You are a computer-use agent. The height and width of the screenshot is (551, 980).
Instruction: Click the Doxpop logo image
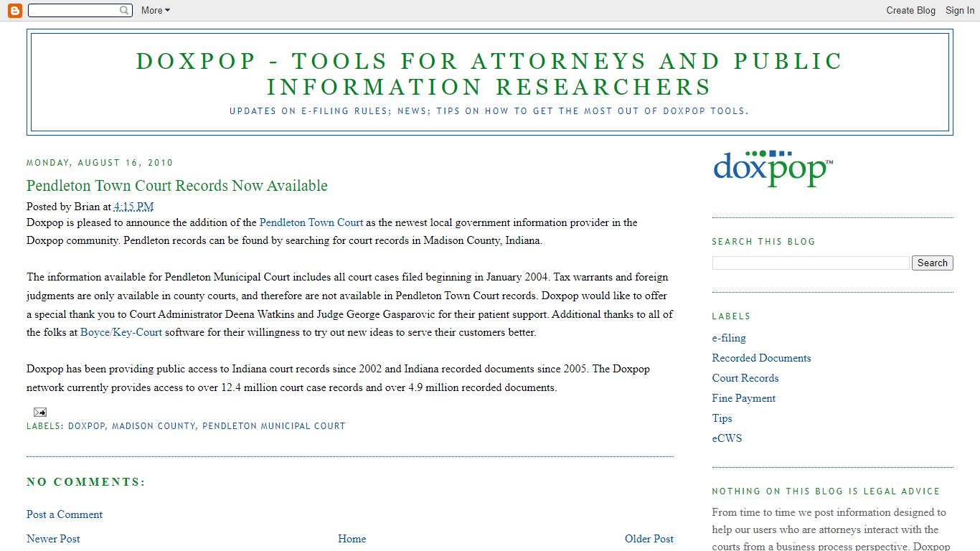click(773, 169)
